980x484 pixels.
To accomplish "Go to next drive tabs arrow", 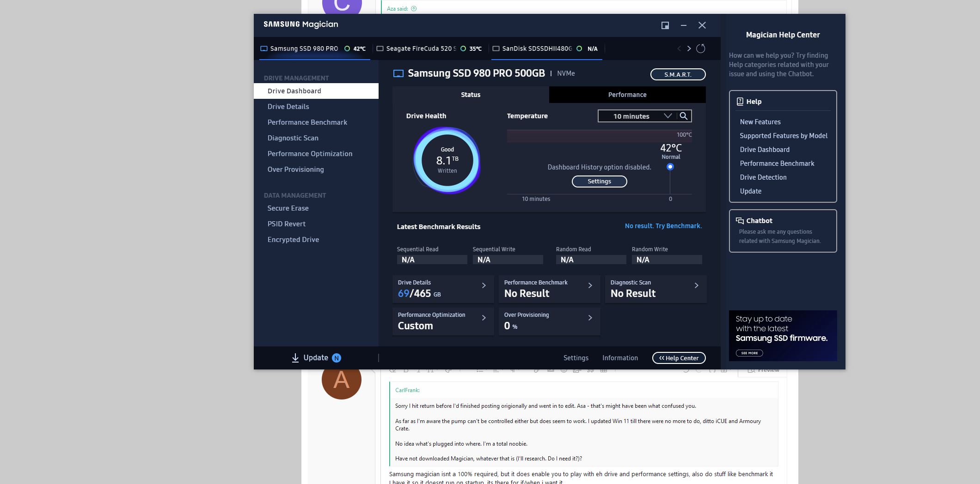I will [x=689, y=48].
